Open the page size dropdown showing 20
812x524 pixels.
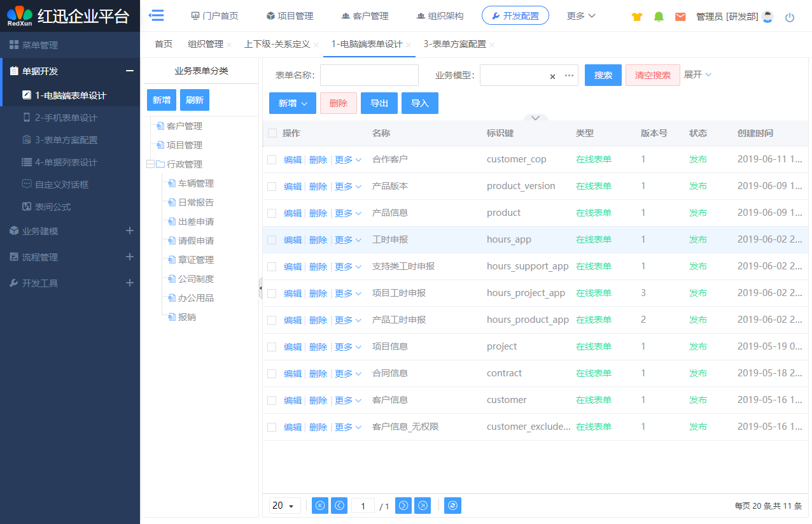click(285, 506)
